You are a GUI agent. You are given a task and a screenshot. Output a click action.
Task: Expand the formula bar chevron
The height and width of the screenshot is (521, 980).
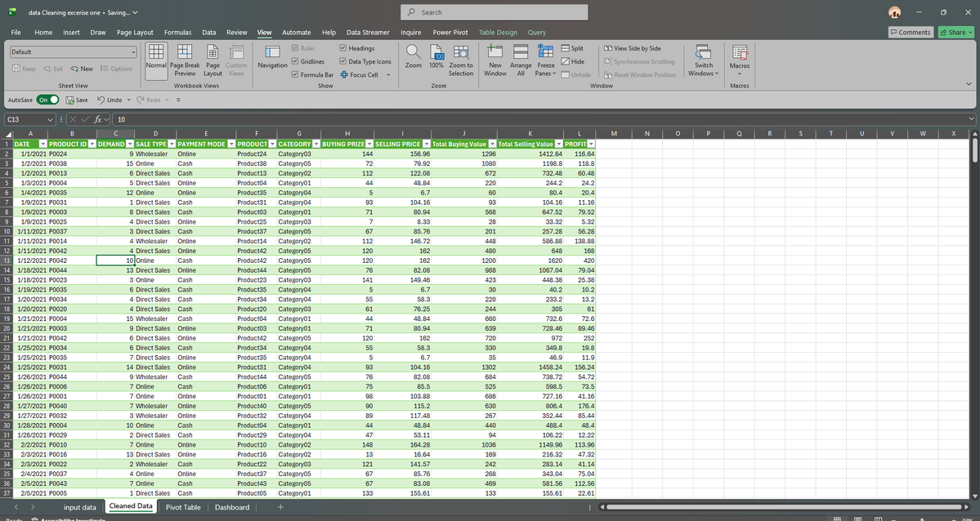point(971,119)
